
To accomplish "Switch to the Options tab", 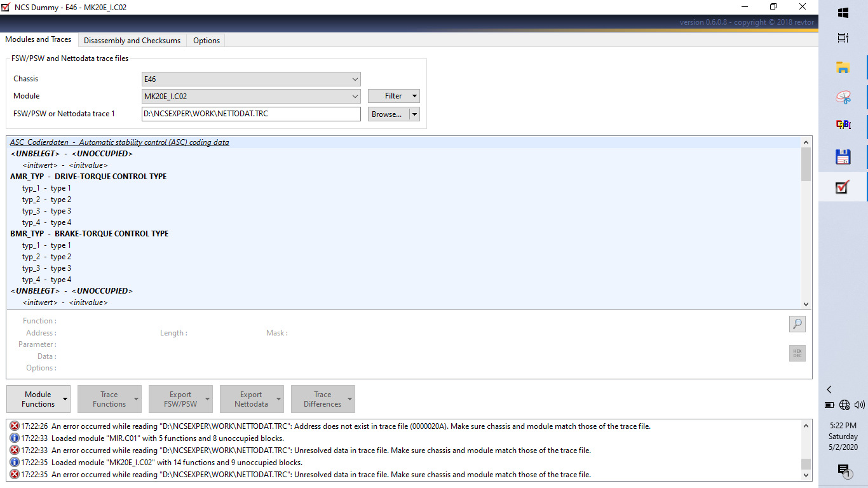I will pos(207,41).
